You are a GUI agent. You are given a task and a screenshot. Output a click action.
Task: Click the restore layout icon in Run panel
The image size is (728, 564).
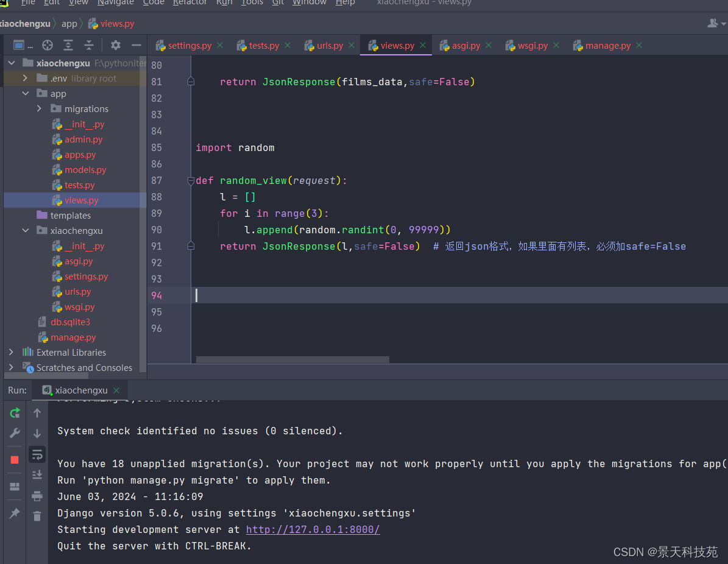(15, 487)
